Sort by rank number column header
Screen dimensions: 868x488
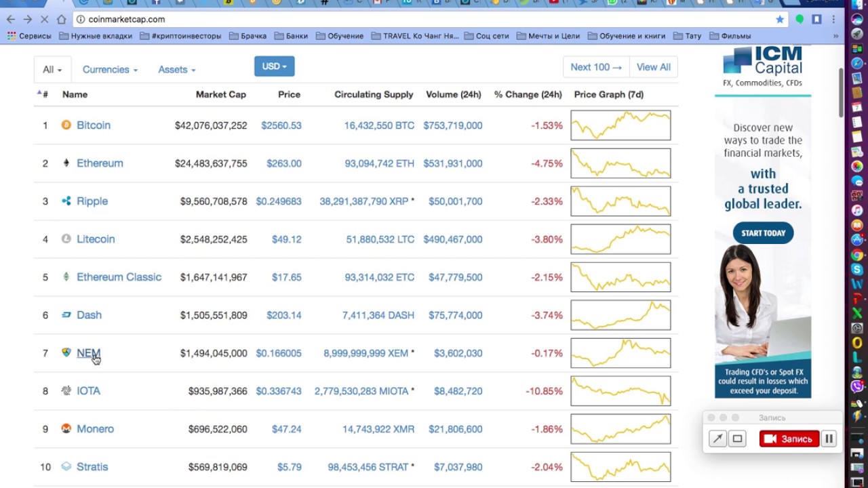click(42, 94)
